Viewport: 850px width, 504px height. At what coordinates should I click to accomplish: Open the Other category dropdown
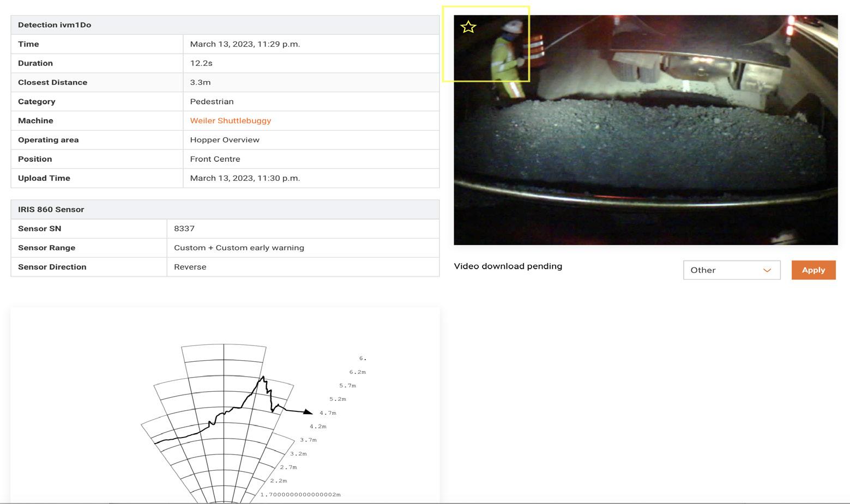pyautogui.click(x=732, y=270)
